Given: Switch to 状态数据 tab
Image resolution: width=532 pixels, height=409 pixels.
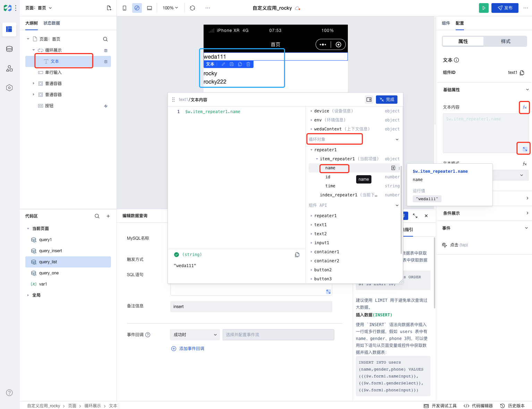Looking at the screenshot, I should pos(52,23).
